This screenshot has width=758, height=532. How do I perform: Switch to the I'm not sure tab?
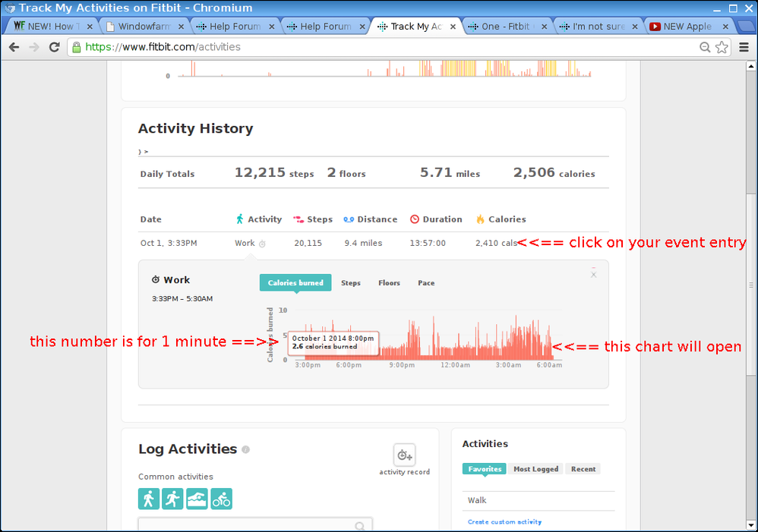599,26
